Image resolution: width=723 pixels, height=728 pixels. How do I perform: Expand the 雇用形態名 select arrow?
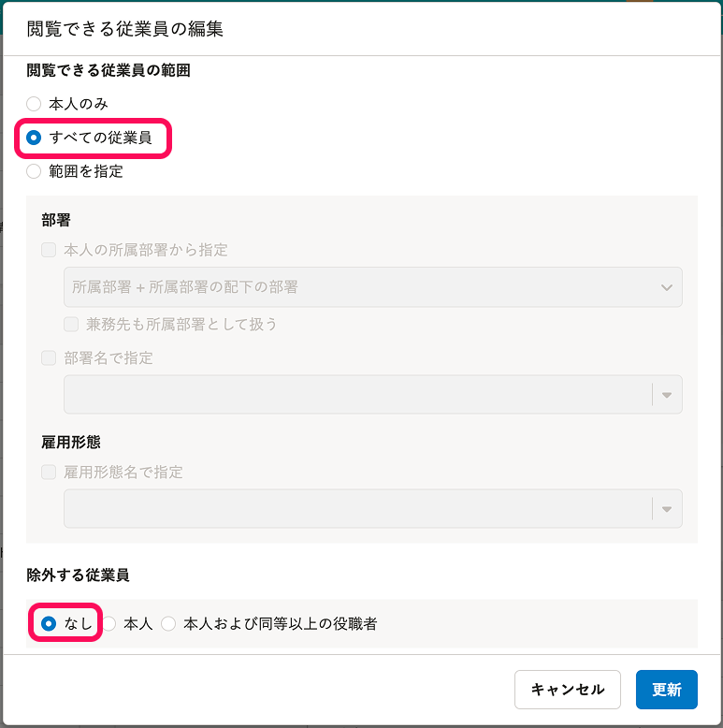click(x=667, y=509)
